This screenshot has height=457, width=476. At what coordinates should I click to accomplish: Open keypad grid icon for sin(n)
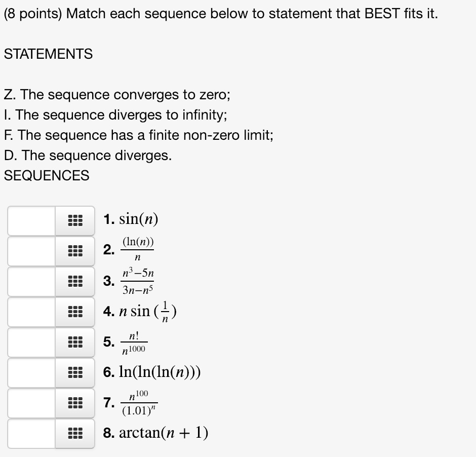tap(74, 221)
